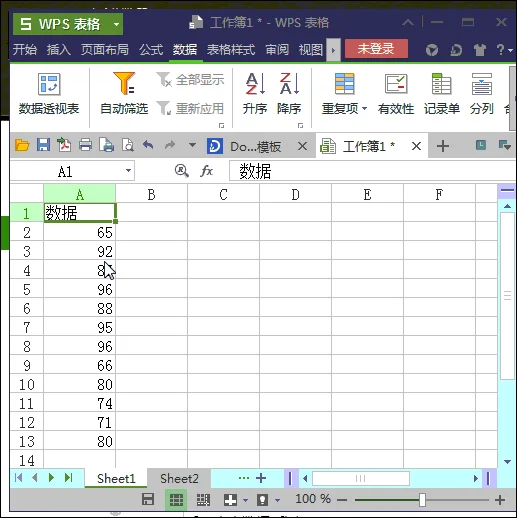Click the status bar save-like icon
The width and height of the screenshot is (517, 518).
pyautogui.click(x=148, y=499)
